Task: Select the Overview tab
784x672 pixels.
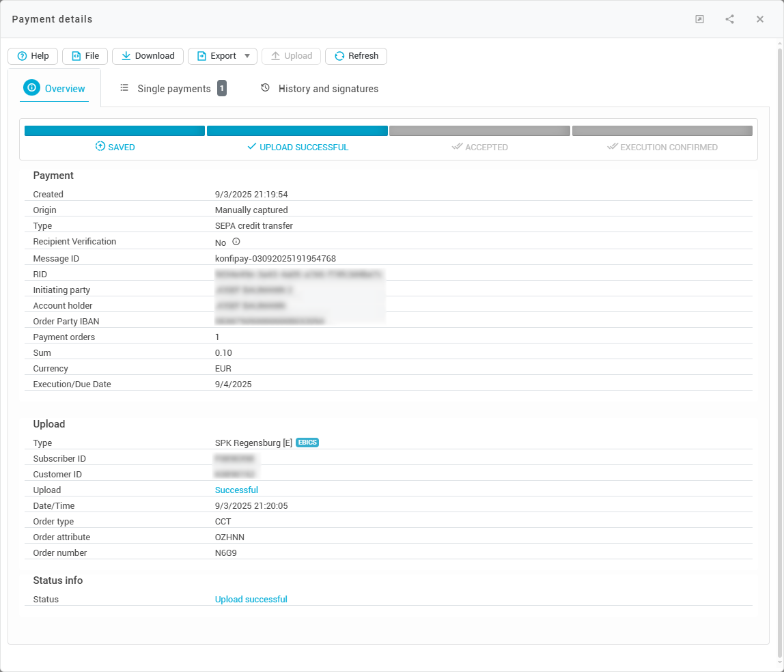Action: (55, 89)
